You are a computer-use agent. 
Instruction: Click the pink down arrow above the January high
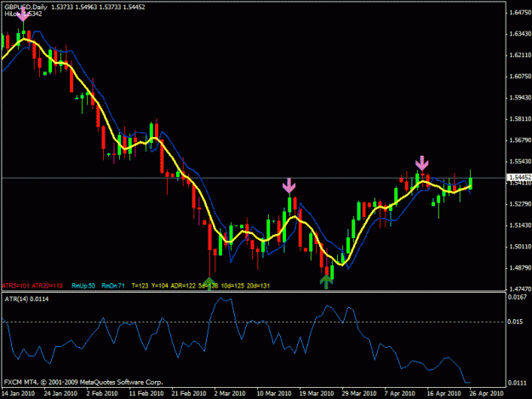(x=23, y=14)
